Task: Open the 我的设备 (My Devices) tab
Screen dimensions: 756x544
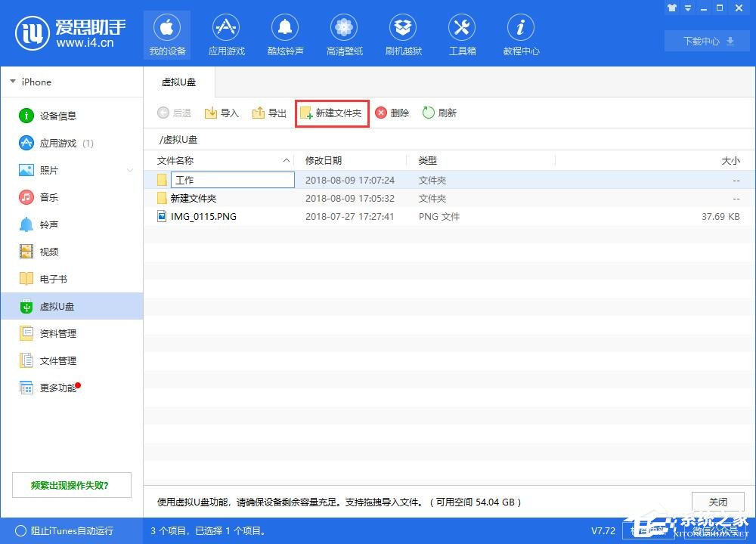Action: click(x=166, y=34)
